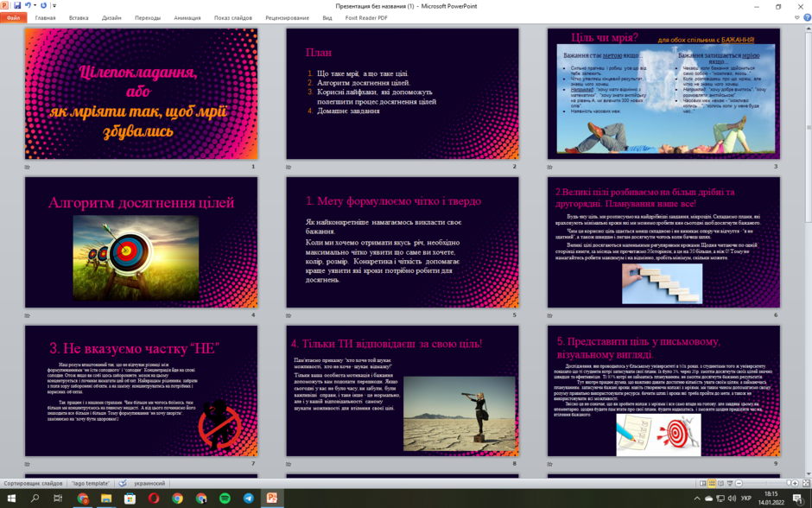Screen dimensions: 812x508
Task: Open the Файл tab
Action: tap(13, 17)
